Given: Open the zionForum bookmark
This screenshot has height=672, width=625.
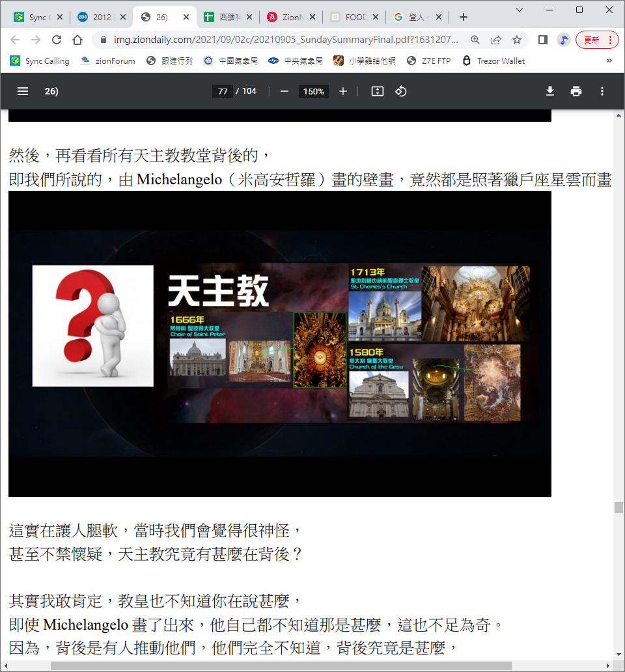Looking at the screenshot, I should point(108,61).
